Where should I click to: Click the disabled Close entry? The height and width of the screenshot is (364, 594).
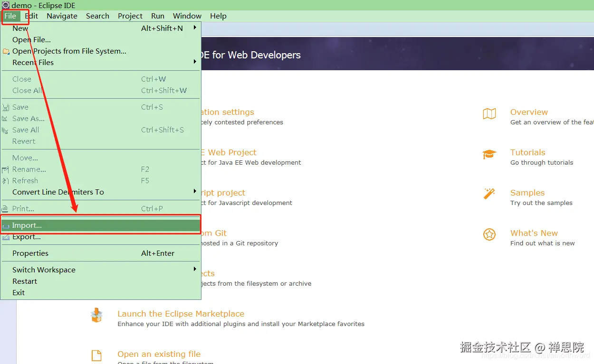point(100,79)
